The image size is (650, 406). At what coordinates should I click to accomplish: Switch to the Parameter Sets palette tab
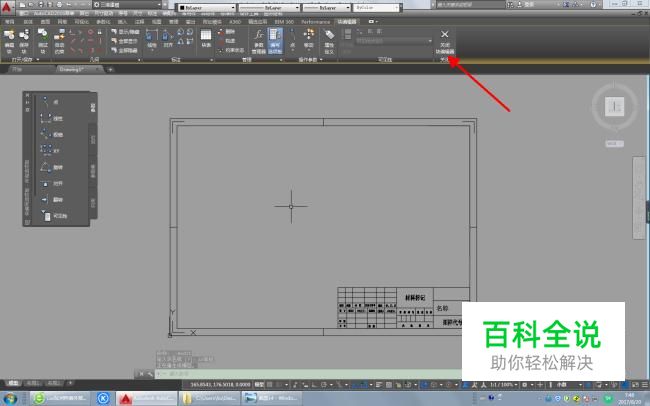tap(93, 171)
